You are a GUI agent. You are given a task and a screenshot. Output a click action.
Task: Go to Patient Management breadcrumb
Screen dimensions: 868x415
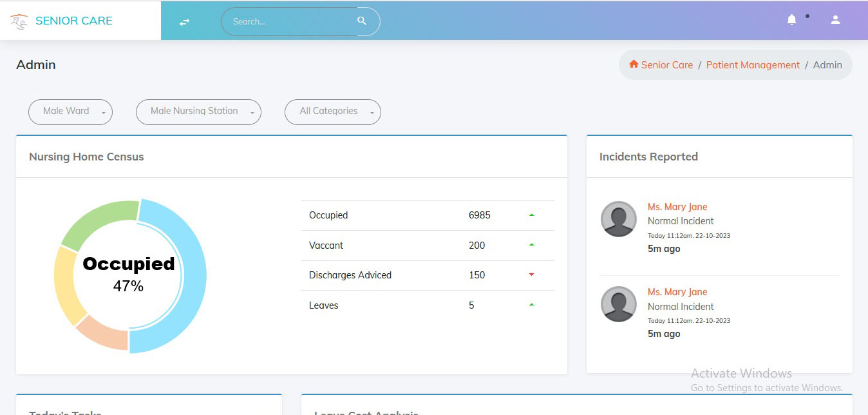click(x=753, y=65)
